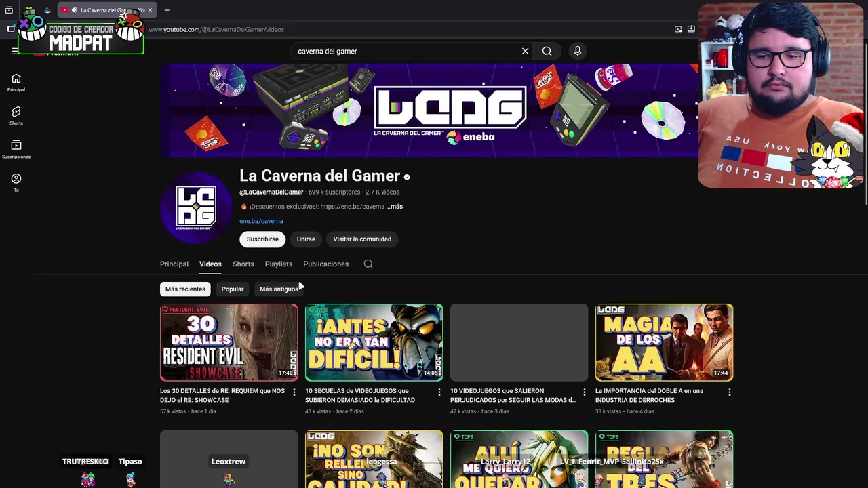Viewport: 868px width, 488px height.
Task: Click the Unirse membership button
Action: (x=306, y=239)
